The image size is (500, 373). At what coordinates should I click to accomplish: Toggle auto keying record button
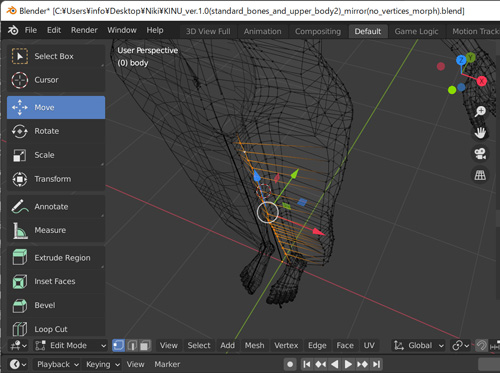(290, 364)
